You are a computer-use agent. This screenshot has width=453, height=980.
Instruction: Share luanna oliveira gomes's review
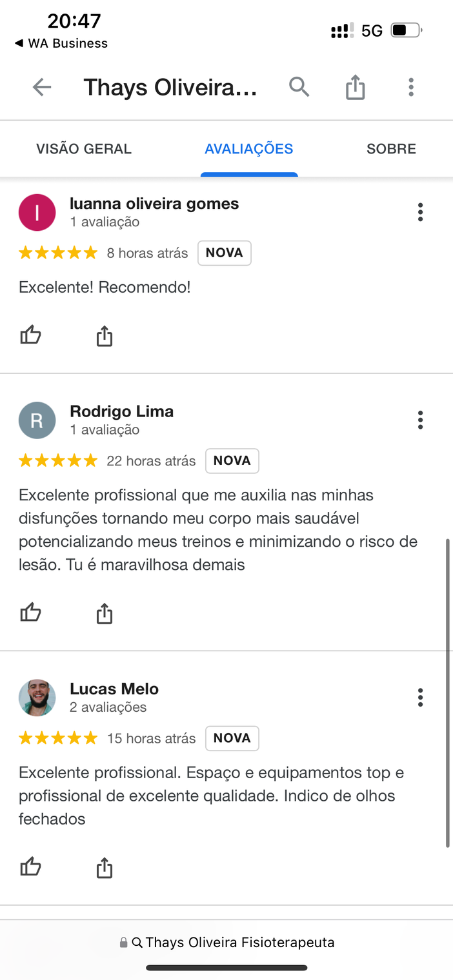click(x=104, y=336)
